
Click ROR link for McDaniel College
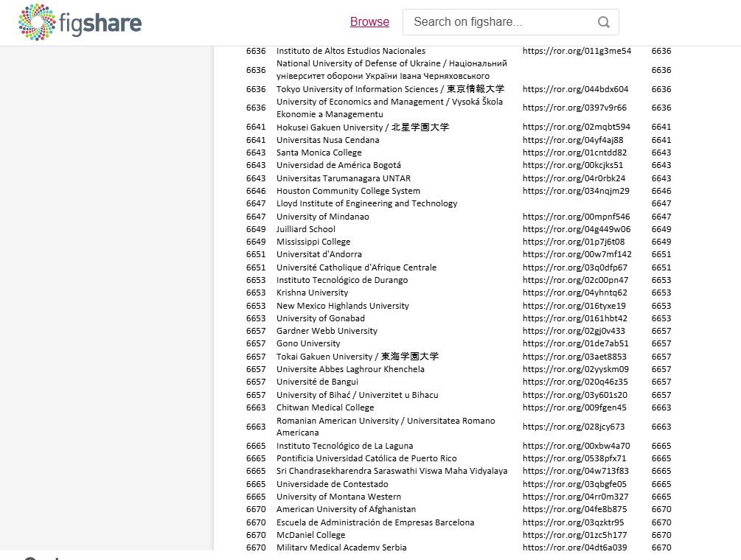click(575, 536)
